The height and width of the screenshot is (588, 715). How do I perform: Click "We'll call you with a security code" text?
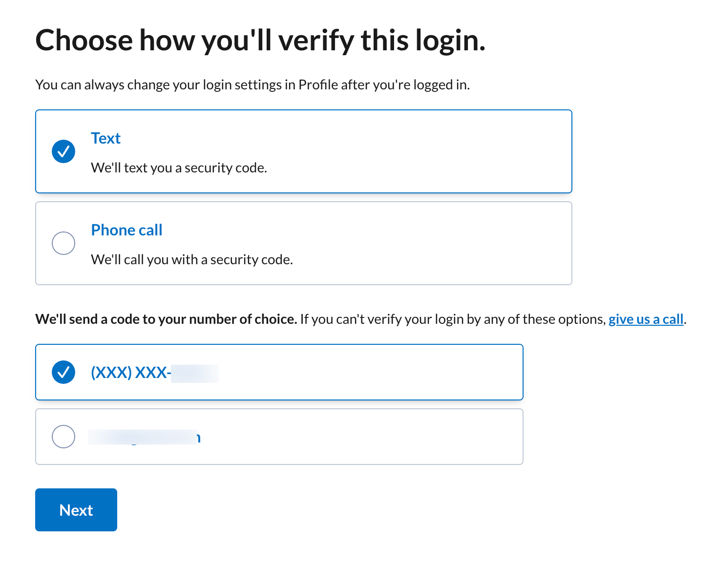coord(191,260)
